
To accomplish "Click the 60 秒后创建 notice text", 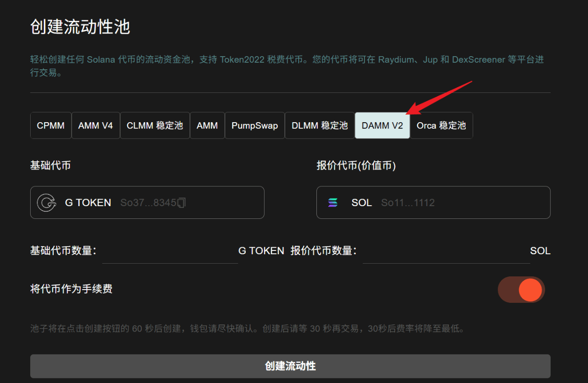I will pos(247,328).
